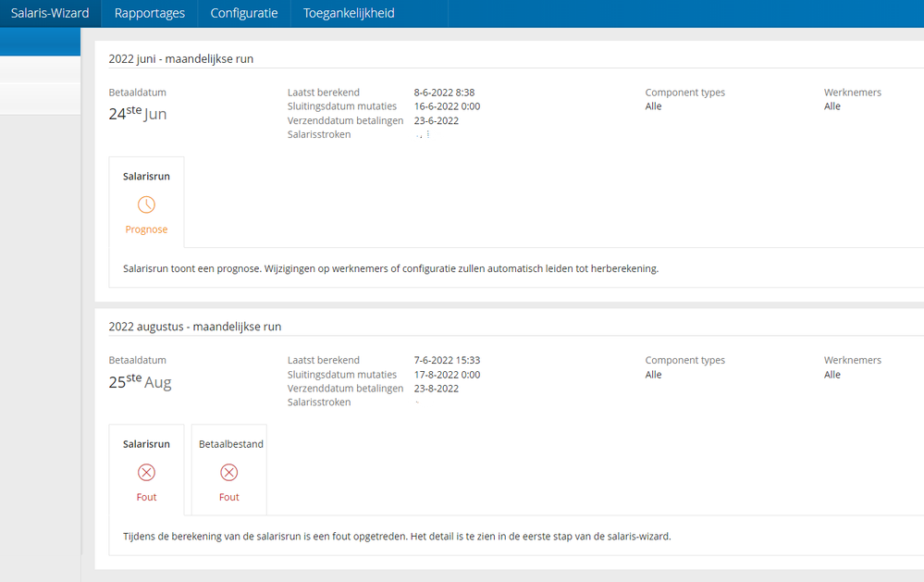
Task: Click the 'Tijdens de berekening' error message
Action: click(397, 537)
